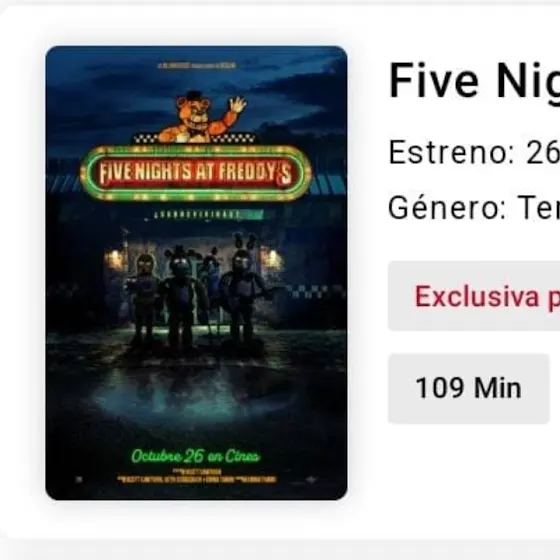
Task: Select the '109 Min' duration badge
Action: coord(469,388)
